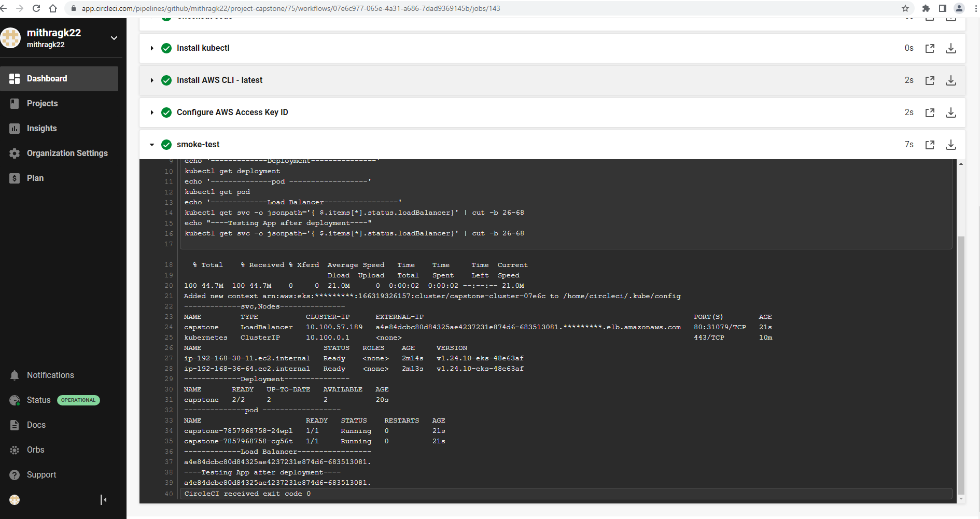Click the ip-192-168-30-11.ec2.internal node name

click(x=247, y=358)
